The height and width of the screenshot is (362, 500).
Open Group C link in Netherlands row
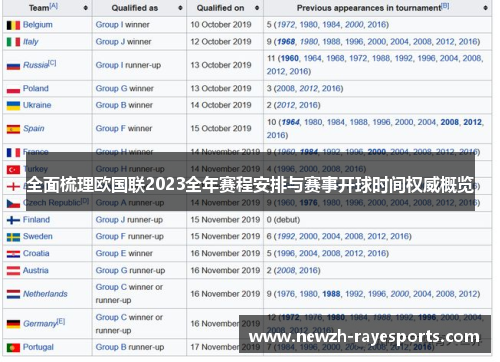pos(111,287)
